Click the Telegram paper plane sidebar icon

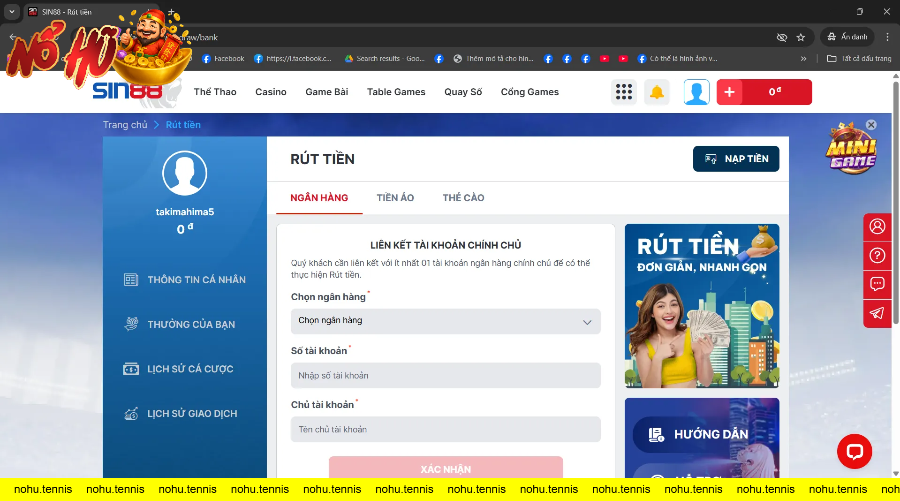coord(877,313)
